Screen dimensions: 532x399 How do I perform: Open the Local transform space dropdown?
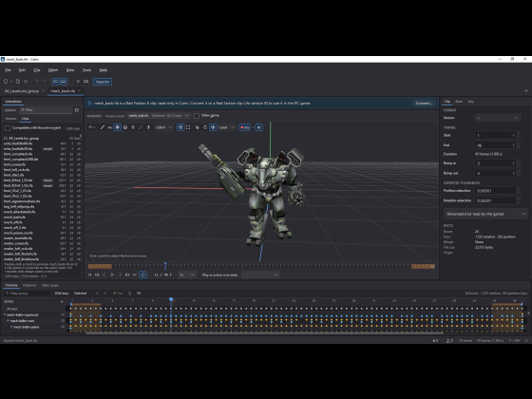227,127
